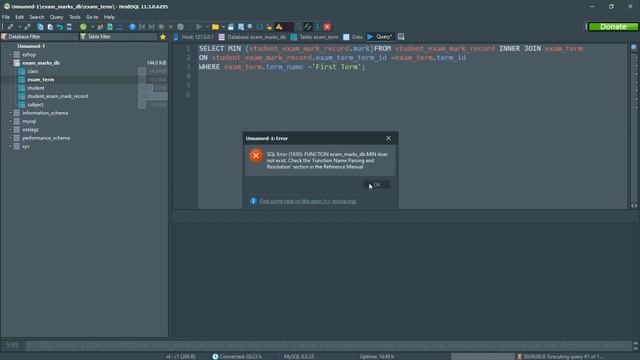This screenshot has height=360, width=640.
Task: Click the query progress bar in status bar
Action: click(483, 356)
